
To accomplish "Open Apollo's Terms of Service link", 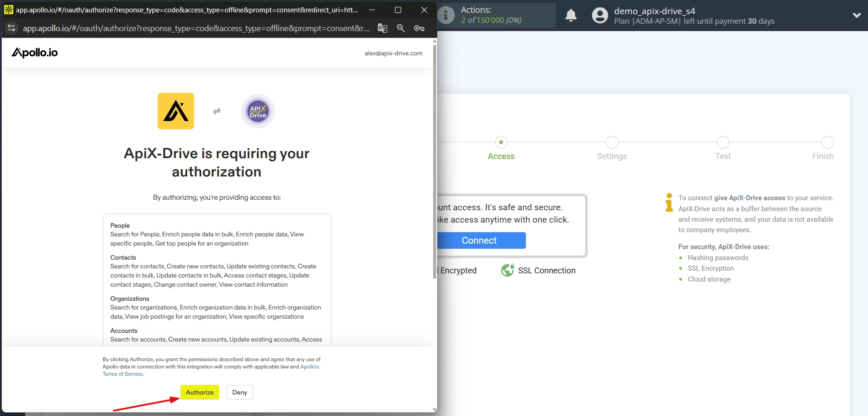I will (x=122, y=373).
